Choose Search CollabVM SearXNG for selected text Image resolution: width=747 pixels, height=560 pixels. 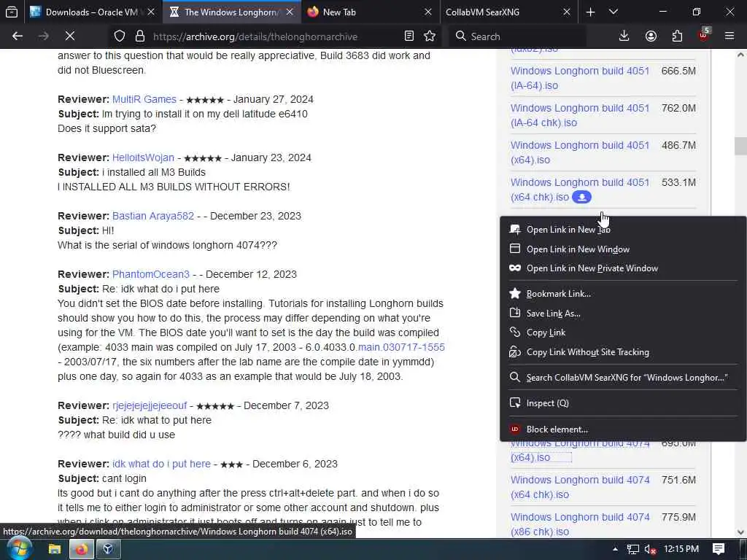click(623, 378)
